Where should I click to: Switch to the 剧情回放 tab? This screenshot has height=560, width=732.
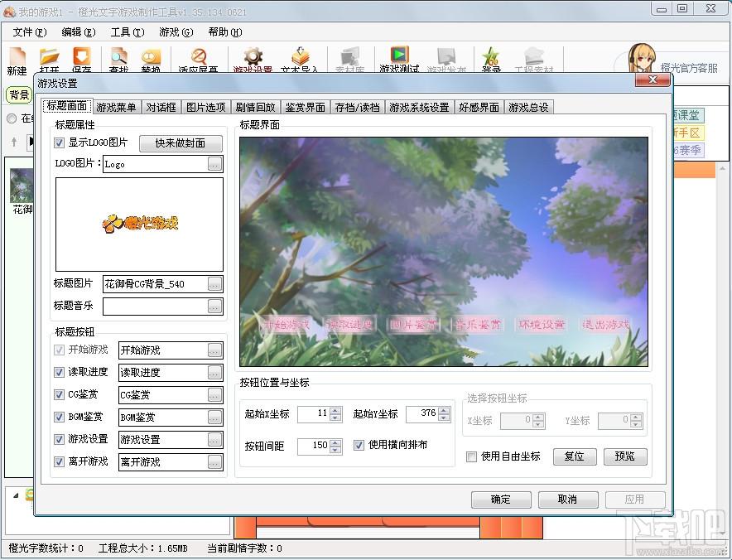coord(255,108)
